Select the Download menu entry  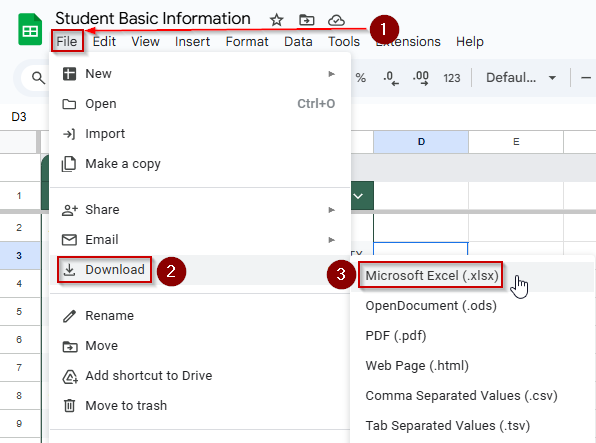[x=200, y=270]
